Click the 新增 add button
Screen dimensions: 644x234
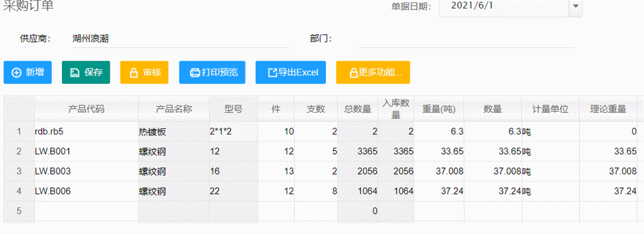click(x=28, y=73)
